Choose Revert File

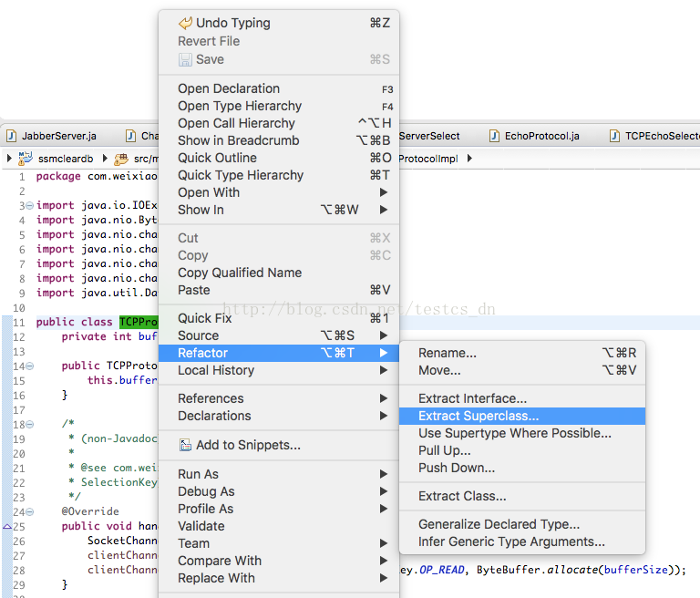279,41
